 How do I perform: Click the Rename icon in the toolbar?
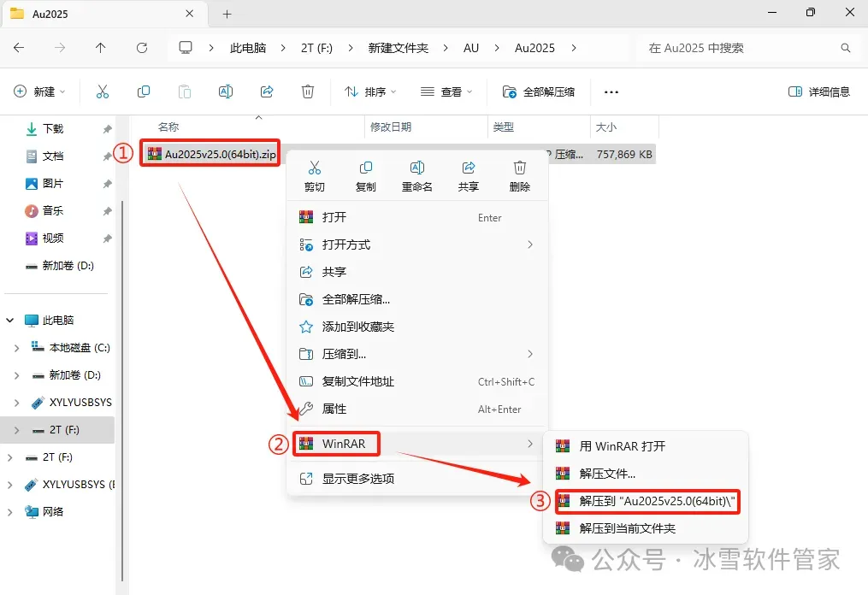(x=225, y=91)
